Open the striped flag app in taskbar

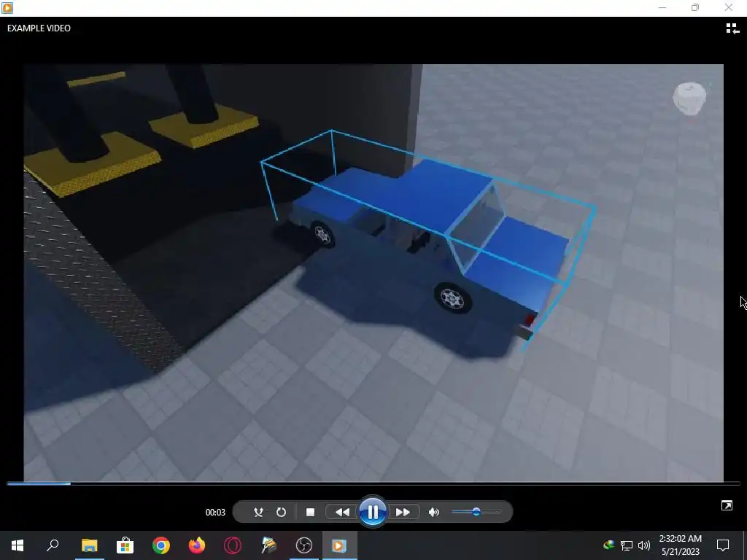(x=268, y=545)
